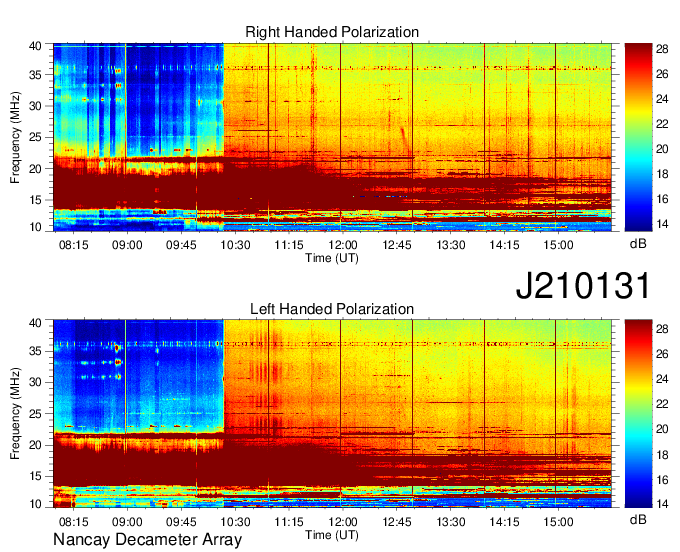This screenshot has width=680, height=552.
Task: Click the 13:30 time tick on Left Handed plot
Action: click(451, 522)
